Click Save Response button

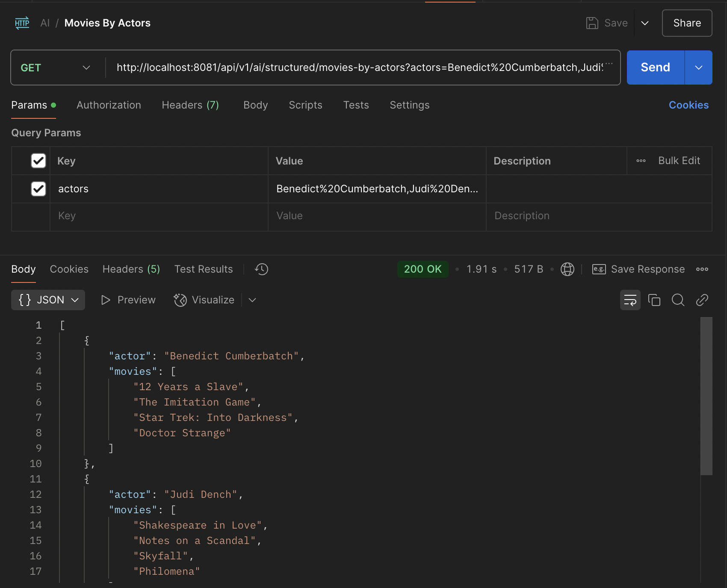point(638,269)
